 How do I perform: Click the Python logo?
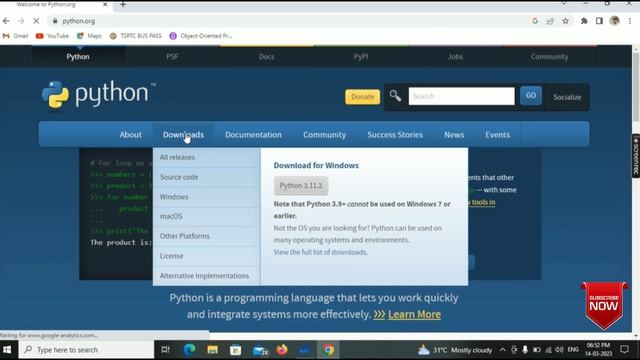pos(99,94)
